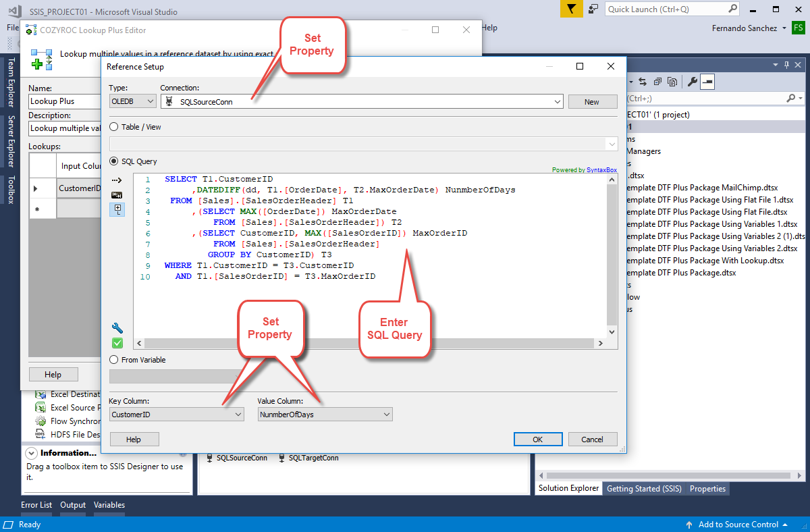810x532 pixels.
Task: Click Cancel in Reference Setup dialog
Action: tap(592, 440)
